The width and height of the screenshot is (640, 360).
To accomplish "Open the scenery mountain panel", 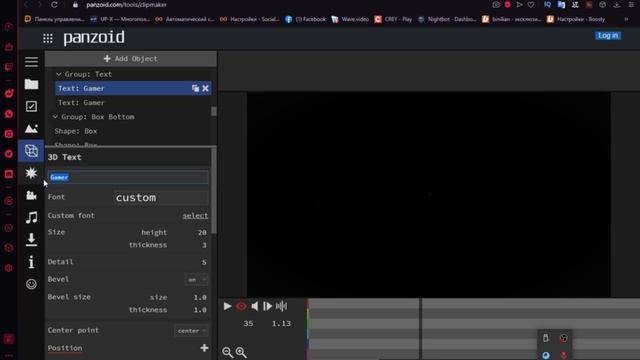I will click(31, 129).
